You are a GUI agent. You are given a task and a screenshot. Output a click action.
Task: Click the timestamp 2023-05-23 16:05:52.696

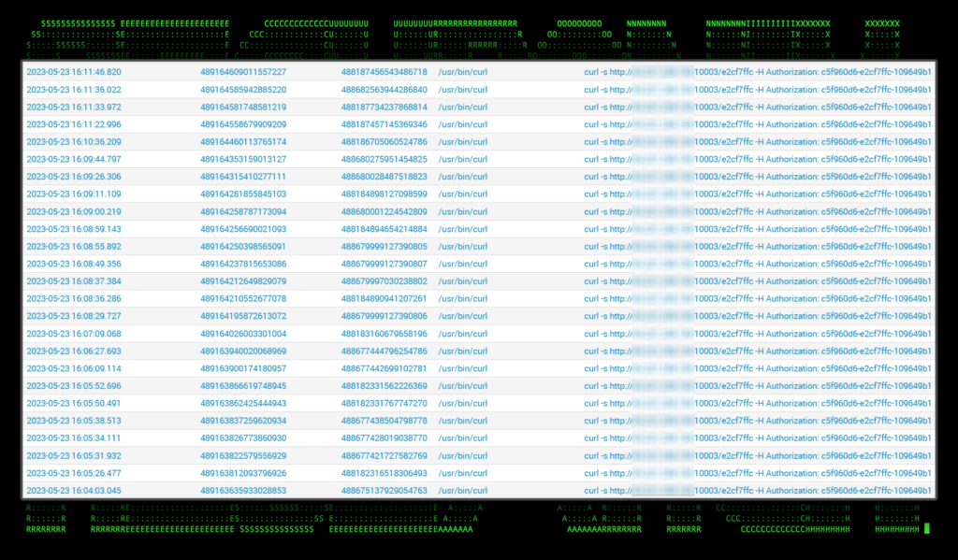pyautogui.click(x=74, y=386)
